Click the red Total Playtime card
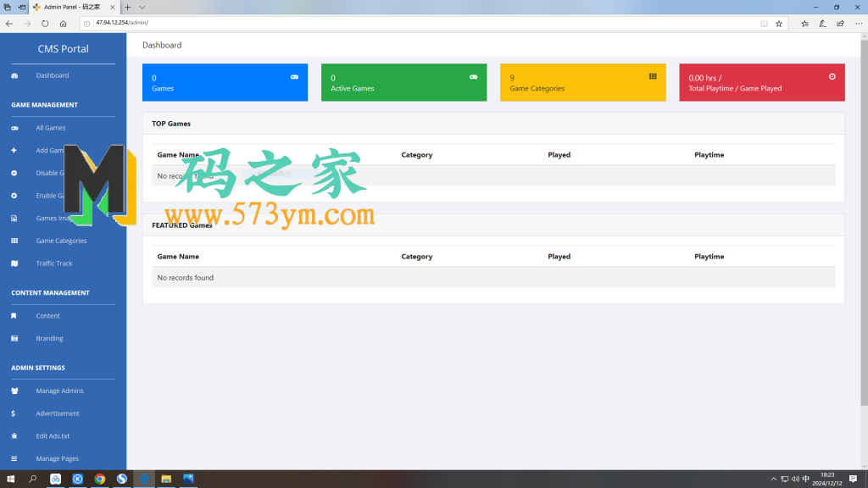The height and width of the screenshot is (488, 868). click(x=761, y=82)
